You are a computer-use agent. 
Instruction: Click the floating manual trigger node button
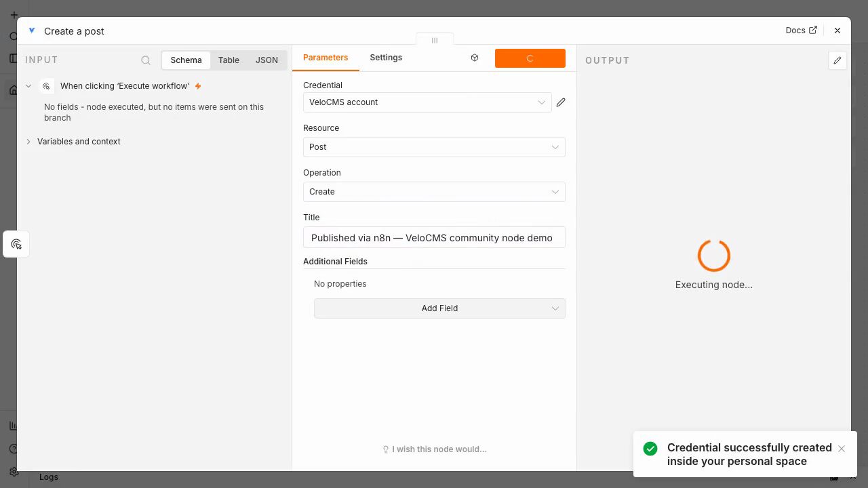tap(16, 244)
